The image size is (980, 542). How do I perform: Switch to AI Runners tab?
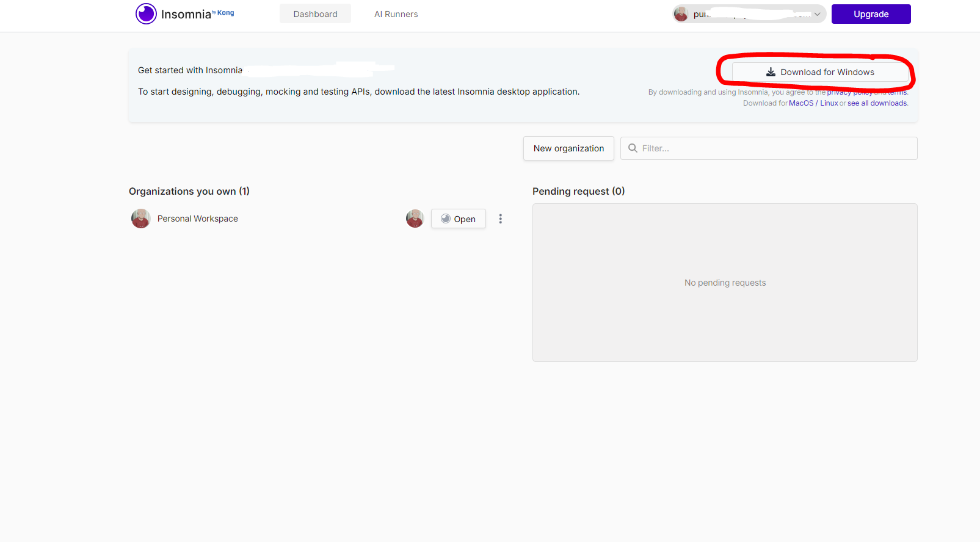pos(396,14)
